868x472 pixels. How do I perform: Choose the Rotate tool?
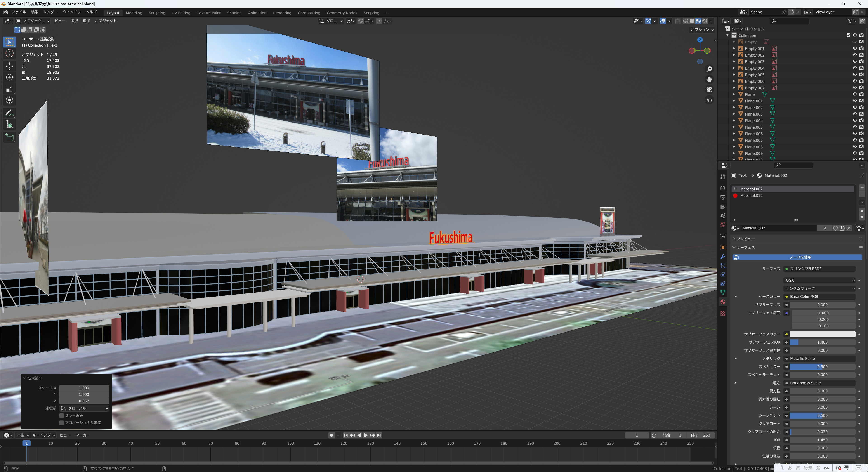click(x=9, y=78)
